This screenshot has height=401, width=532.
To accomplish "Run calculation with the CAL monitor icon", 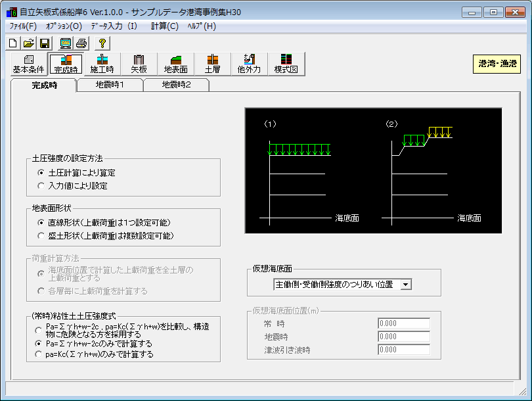I will [66, 43].
